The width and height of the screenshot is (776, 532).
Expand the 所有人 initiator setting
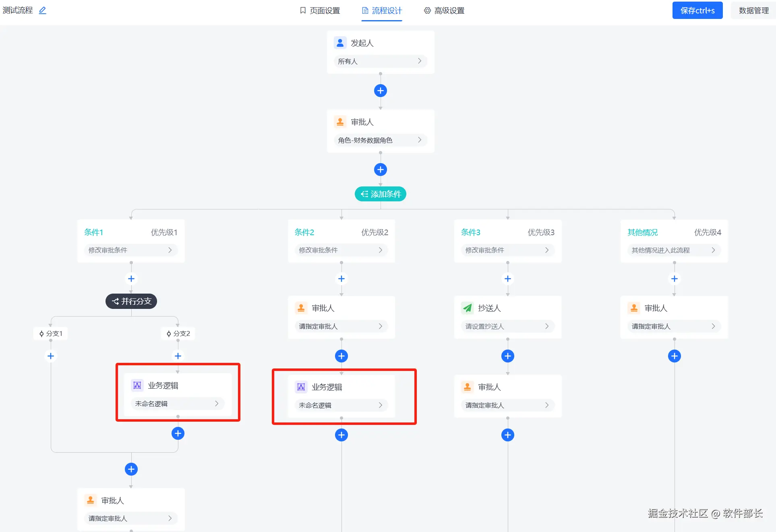click(380, 61)
